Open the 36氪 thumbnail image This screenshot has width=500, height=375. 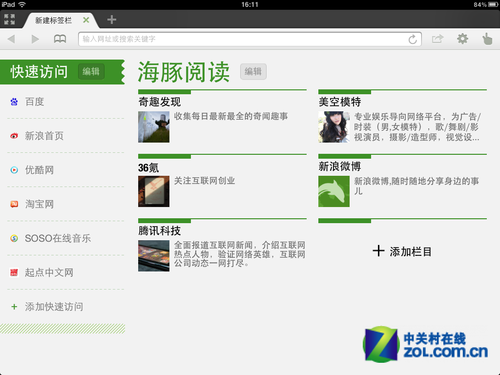(154, 191)
